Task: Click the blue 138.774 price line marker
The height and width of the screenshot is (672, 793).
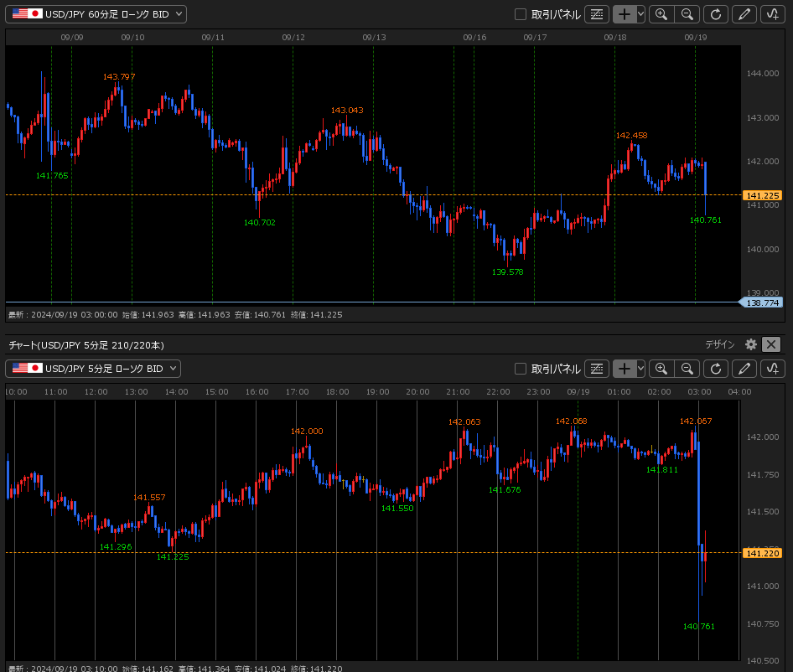Action: click(x=763, y=302)
